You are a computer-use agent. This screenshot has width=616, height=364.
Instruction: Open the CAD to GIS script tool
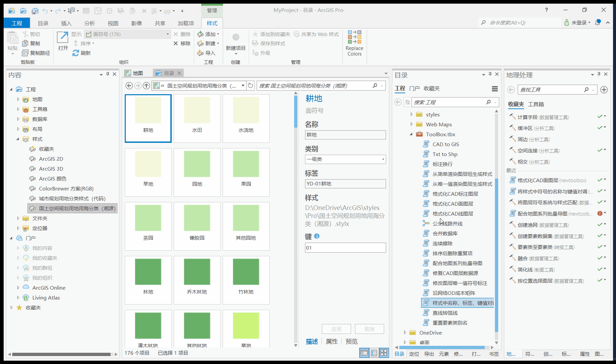446,144
